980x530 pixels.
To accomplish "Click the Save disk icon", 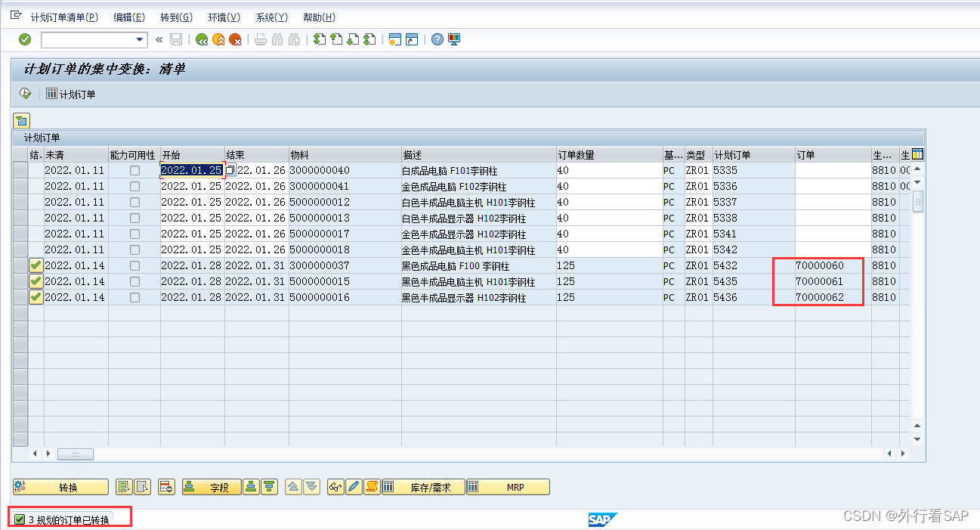I will coord(176,39).
